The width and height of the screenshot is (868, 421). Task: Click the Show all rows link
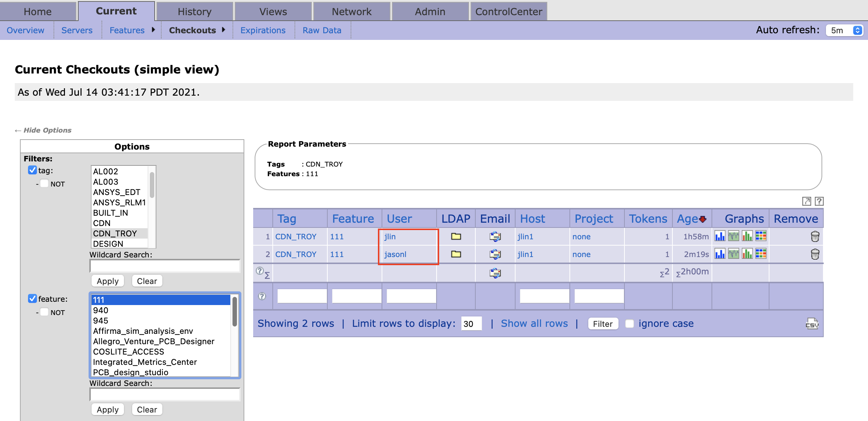[x=534, y=324]
